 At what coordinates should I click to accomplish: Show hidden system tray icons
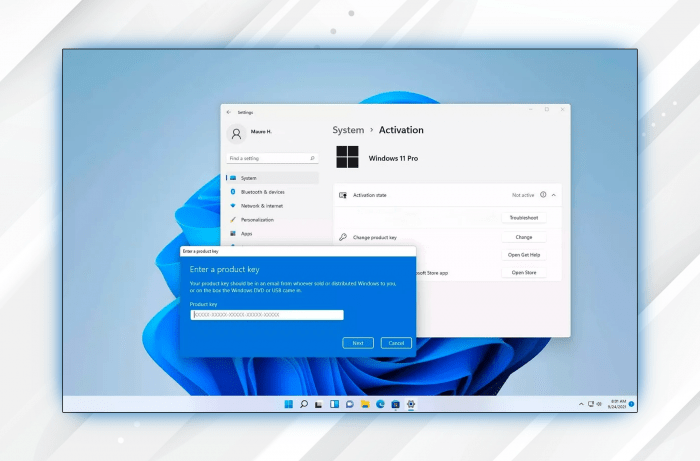[582, 404]
